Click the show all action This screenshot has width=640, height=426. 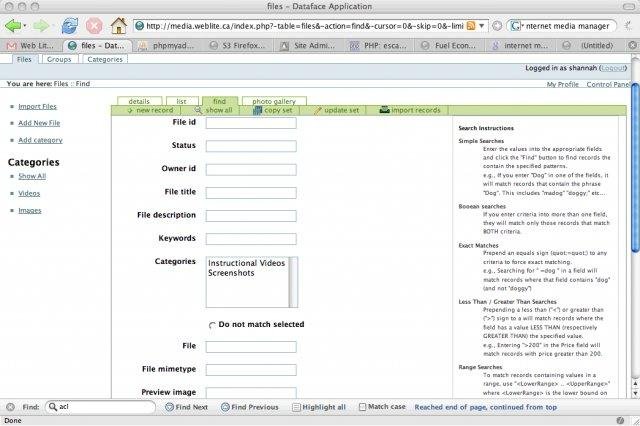tap(213, 110)
